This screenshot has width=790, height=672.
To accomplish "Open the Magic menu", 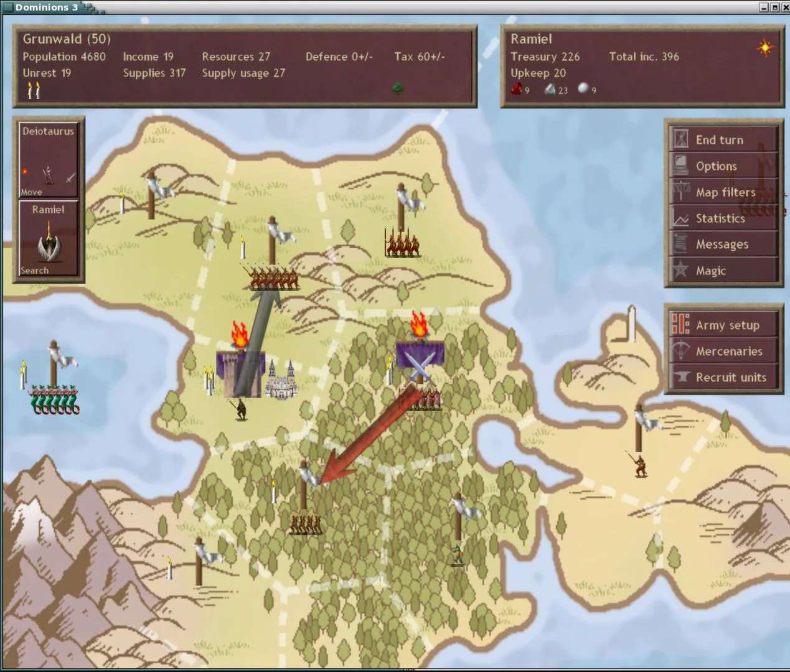I will 723,270.
